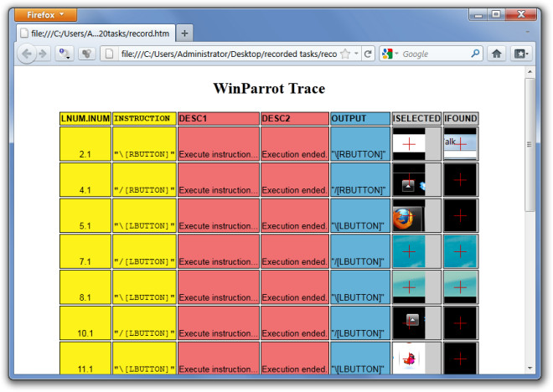
Task: Click the page icon in address bar
Action: 110,54
